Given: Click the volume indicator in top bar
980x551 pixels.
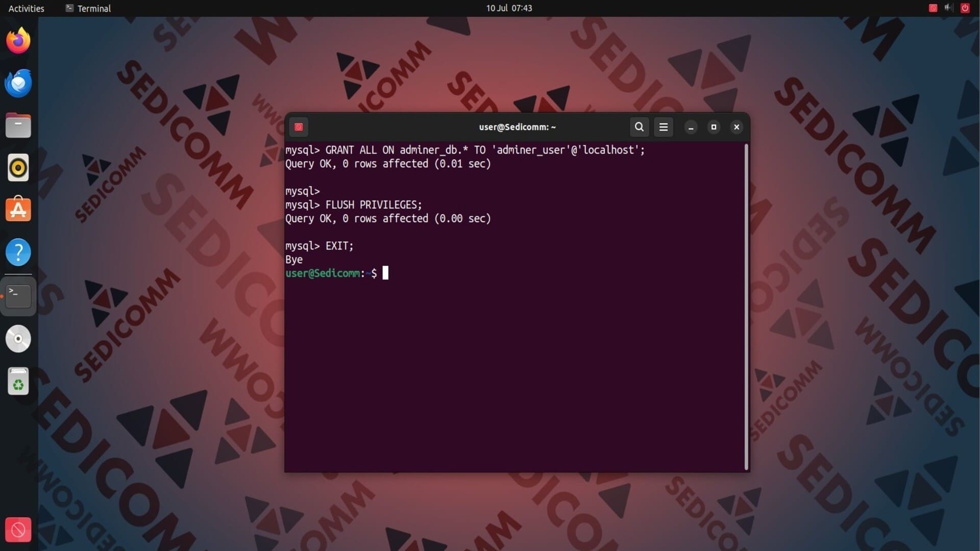Looking at the screenshot, I should [948, 8].
